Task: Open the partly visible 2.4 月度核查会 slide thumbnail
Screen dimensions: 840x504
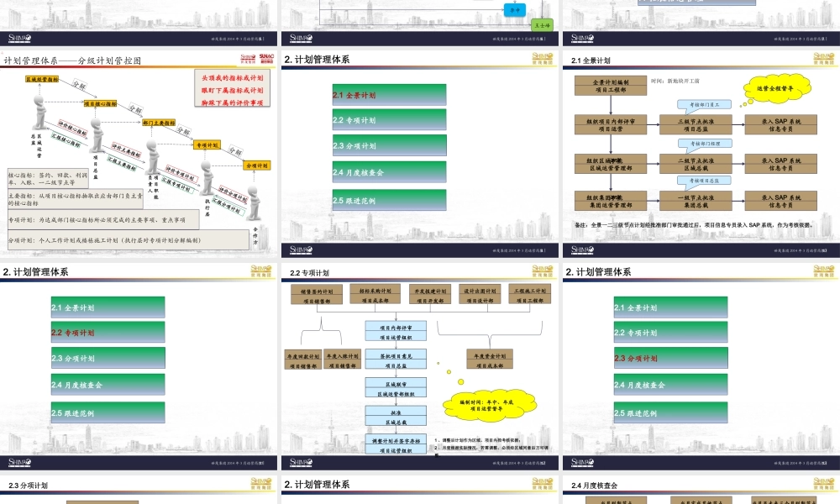Action: coord(701,490)
